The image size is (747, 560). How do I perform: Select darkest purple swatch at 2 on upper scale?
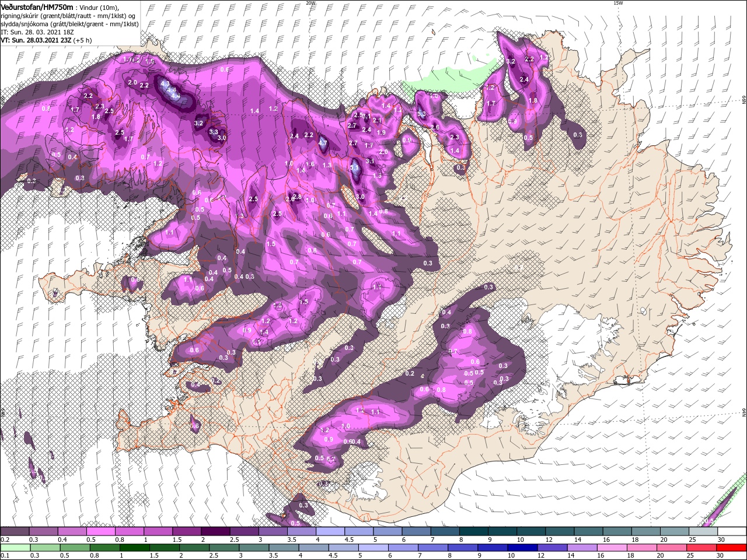click(x=215, y=531)
